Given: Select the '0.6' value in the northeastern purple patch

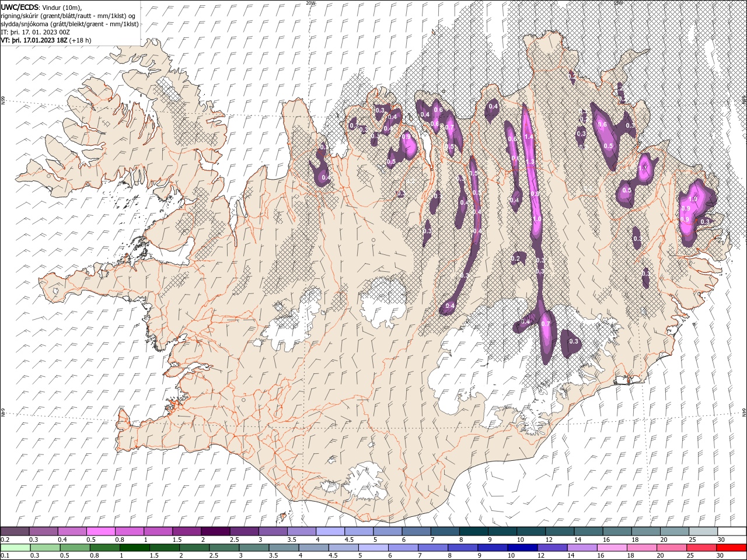Looking at the screenshot, I should coord(603,124).
